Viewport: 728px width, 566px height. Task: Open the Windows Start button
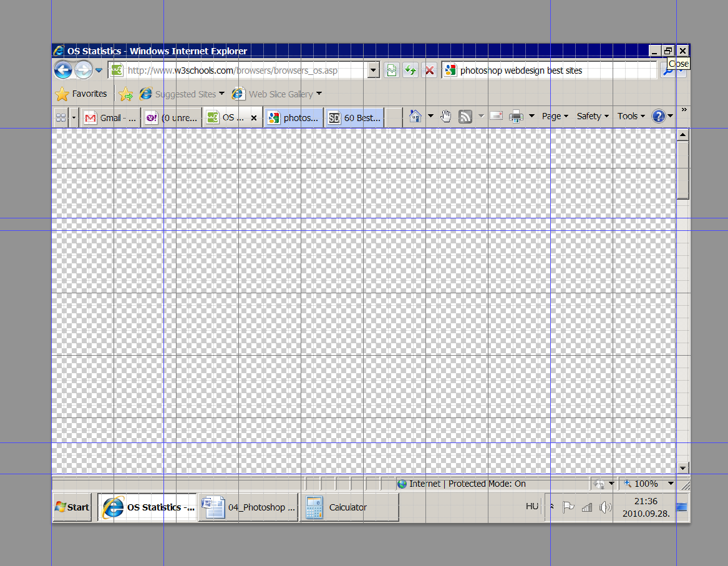pyautogui.click(x=72, y=507)
